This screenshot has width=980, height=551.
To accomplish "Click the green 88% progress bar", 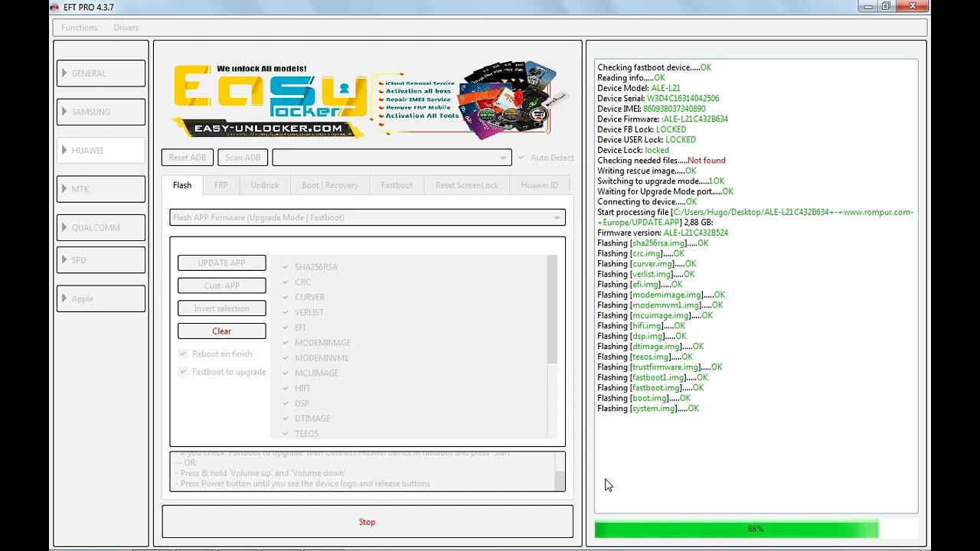I will pos(756,529).
